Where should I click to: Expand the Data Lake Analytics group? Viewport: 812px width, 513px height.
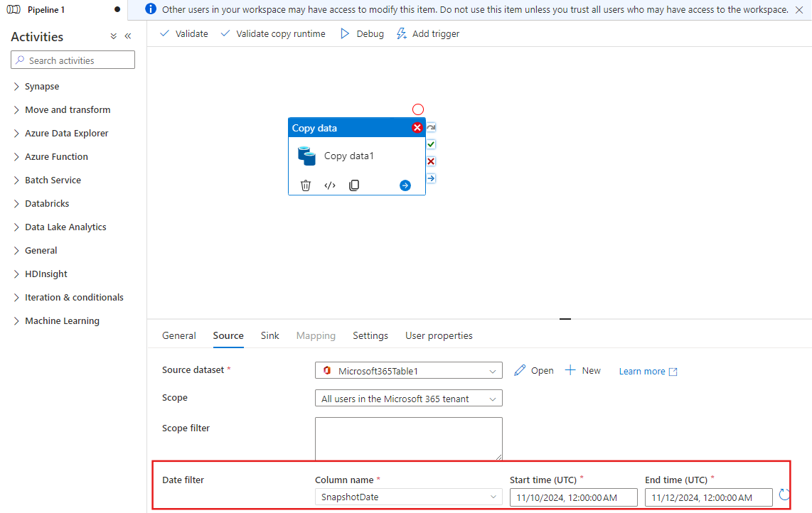pyautogui.click(x=60, y=227)
